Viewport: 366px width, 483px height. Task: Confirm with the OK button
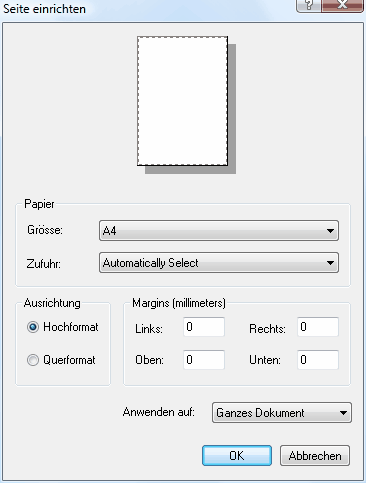point(237,455)
